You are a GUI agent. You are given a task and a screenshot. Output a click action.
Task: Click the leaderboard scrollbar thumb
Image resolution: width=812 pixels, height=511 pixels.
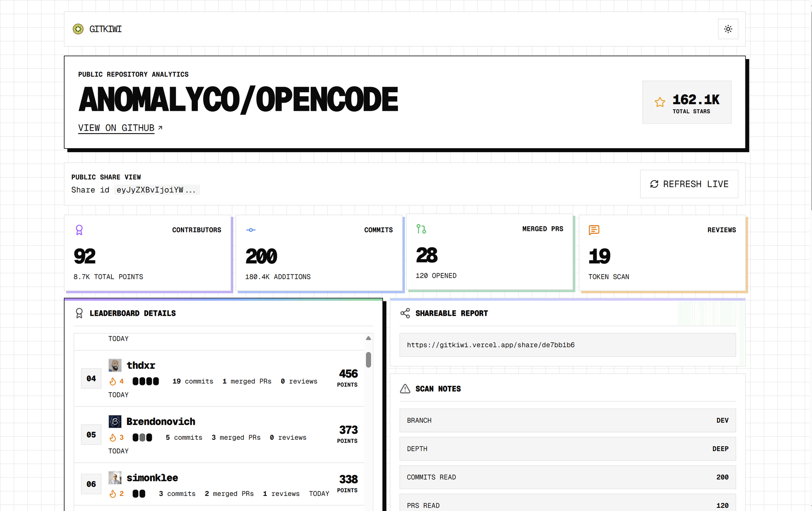pyautogui.click(x=368, y=360)
